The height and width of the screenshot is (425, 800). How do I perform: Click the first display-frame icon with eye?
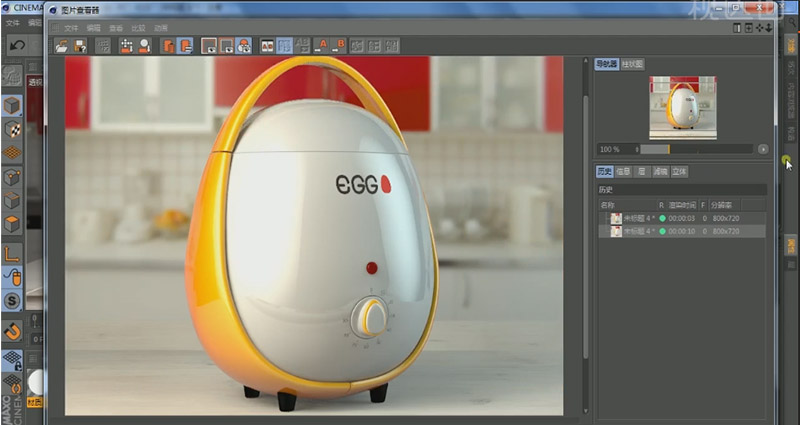pyautogui.click(x=209, y=46)
